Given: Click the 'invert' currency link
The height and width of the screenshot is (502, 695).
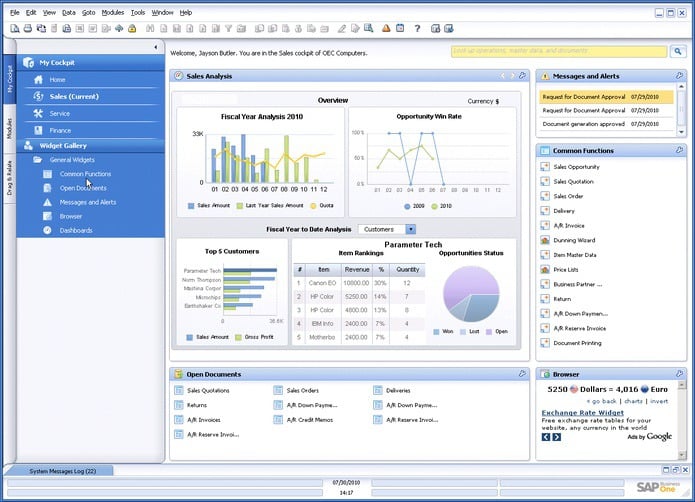Looking at the screenshot, I should click(x=659, y=401).
